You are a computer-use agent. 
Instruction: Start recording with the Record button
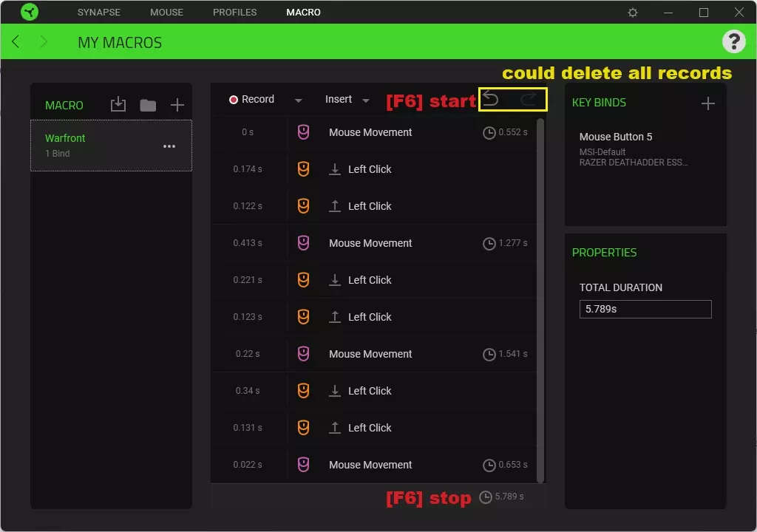coord(251,99)
